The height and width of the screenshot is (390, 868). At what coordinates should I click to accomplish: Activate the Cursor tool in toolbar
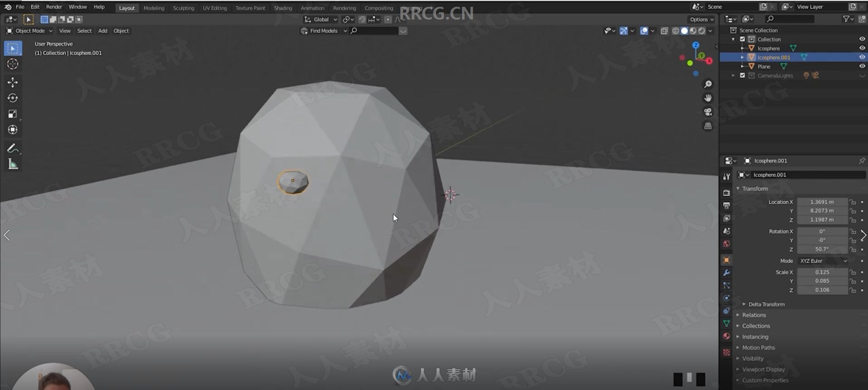point(13,64)
